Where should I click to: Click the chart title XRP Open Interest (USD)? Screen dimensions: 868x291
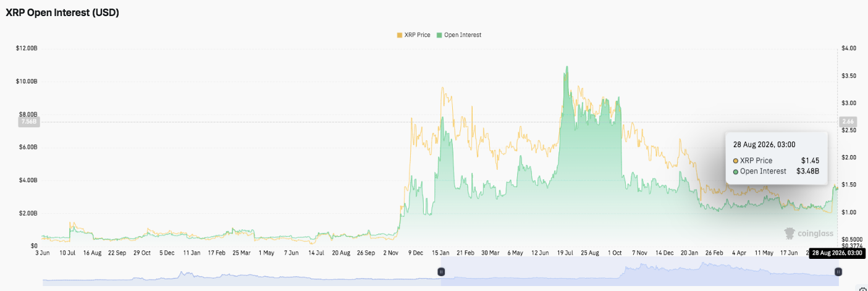[x=62, y=13]
